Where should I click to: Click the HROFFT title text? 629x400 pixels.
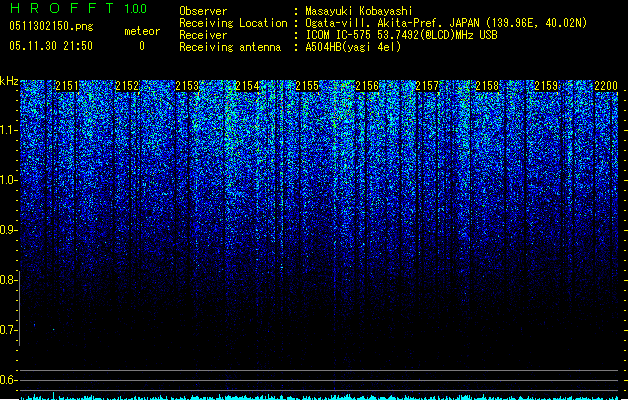coord(62,8)
